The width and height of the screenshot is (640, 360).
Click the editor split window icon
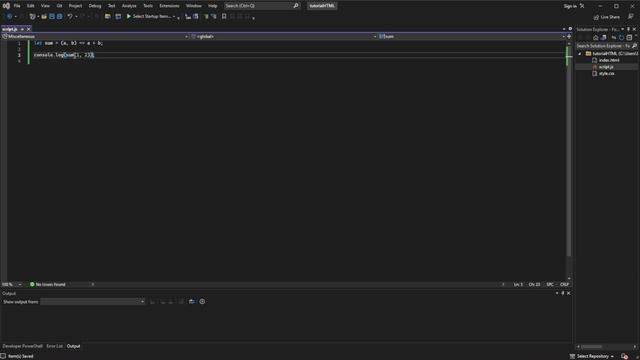[x=569, y=36]
